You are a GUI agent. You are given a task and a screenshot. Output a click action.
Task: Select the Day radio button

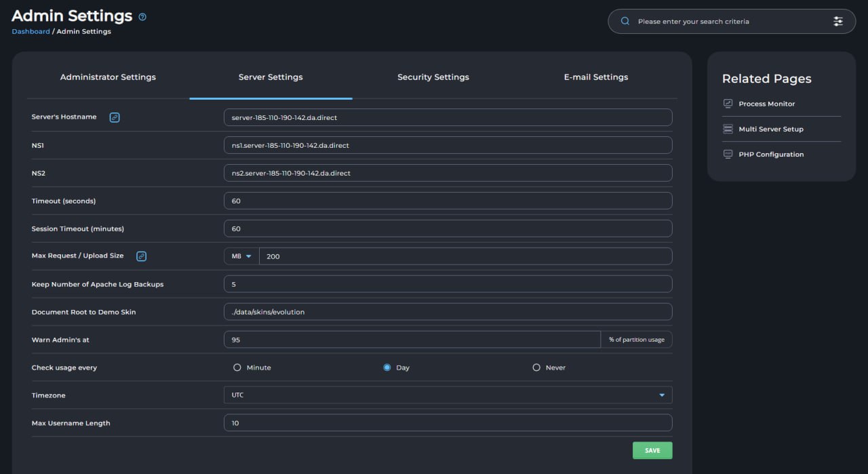pos(387,368)
